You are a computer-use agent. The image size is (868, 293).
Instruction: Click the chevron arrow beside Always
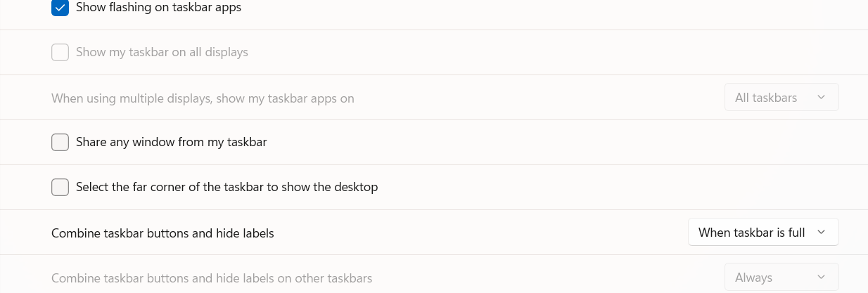(821, 278)
